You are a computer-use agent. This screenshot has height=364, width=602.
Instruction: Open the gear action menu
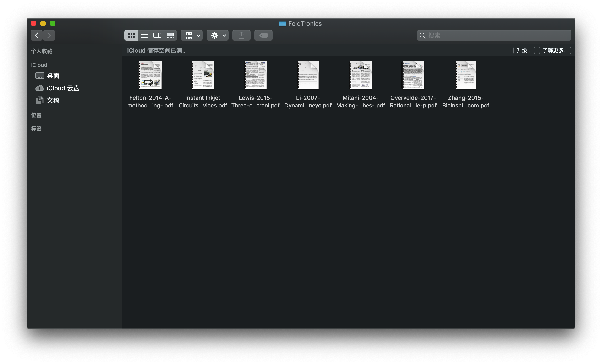[218, 35]
